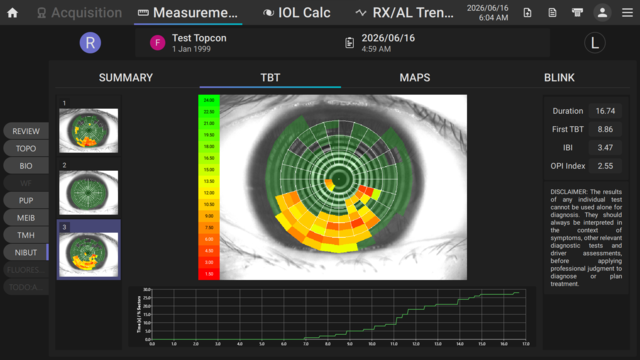The height and width of the screenshot is (360, 640).
Task: Click the female patient avatar icon
Action: point(158,42)
